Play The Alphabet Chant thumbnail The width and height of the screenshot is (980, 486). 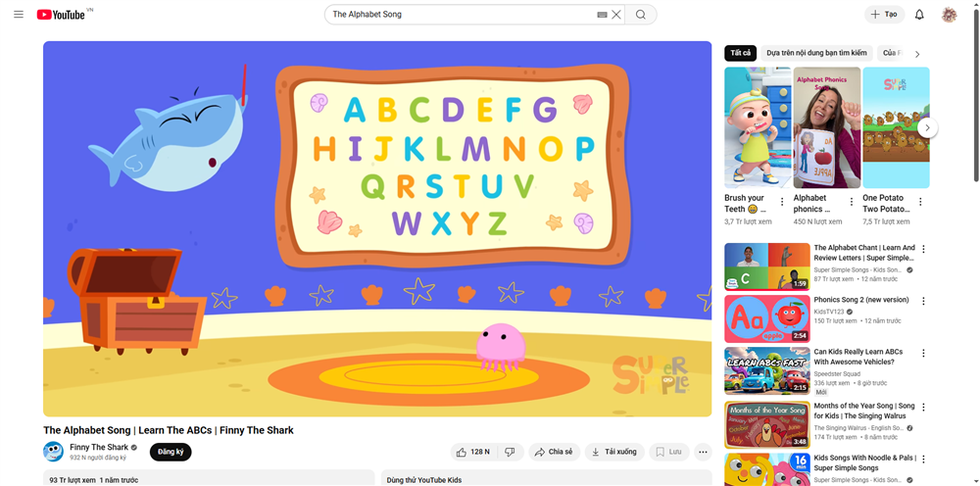tap(767, 267)
